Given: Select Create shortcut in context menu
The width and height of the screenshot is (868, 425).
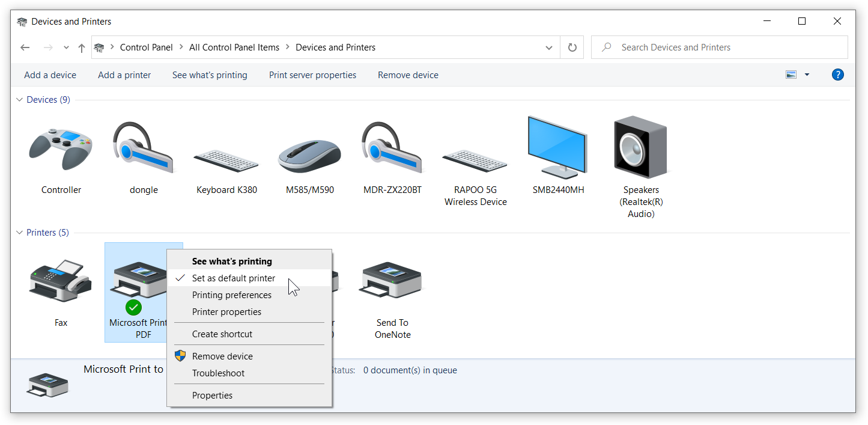Looking at the screenshot, I should tap(249, 334).
